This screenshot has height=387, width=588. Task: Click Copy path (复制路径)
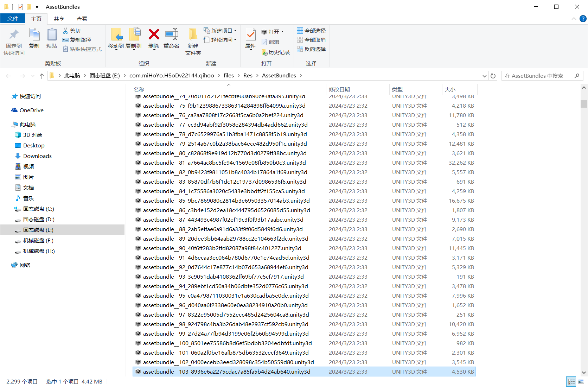coord(77,40)
